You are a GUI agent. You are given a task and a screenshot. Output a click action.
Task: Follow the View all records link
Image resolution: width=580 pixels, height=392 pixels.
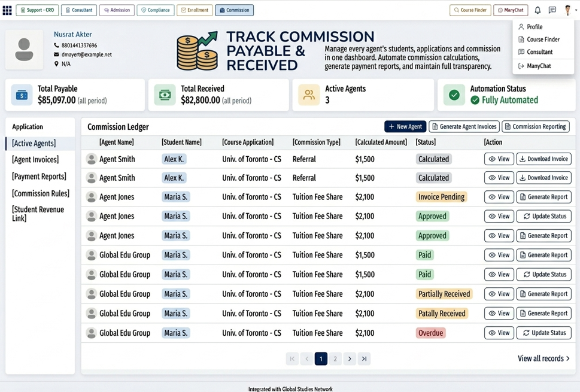point(543,358)
